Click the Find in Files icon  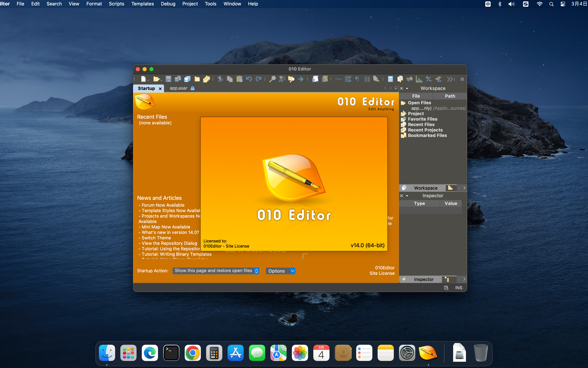tap(291, 79)
